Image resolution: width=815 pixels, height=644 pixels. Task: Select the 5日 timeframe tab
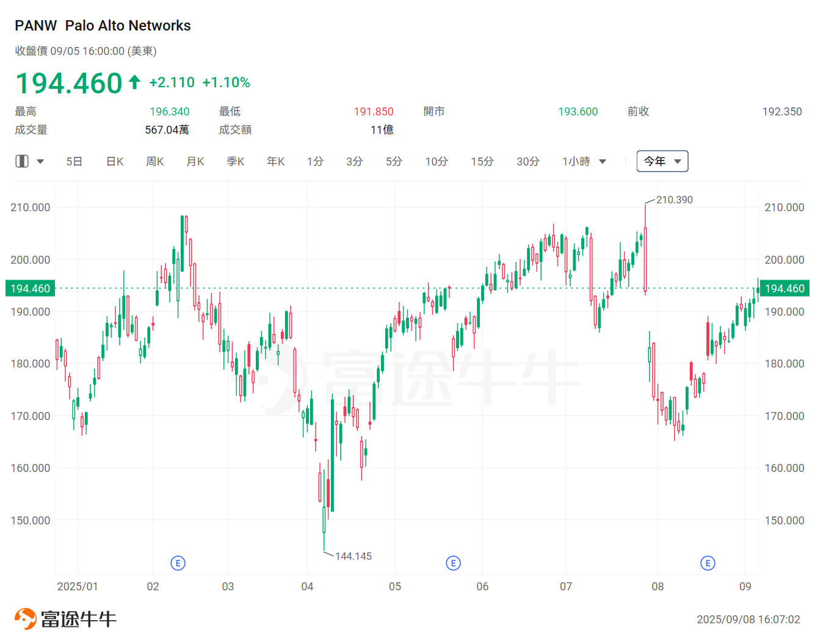point(74,162)
